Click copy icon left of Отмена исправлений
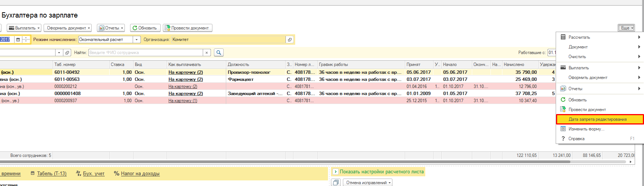This screenshot has height=186, width=644. [x=336, y=183]
